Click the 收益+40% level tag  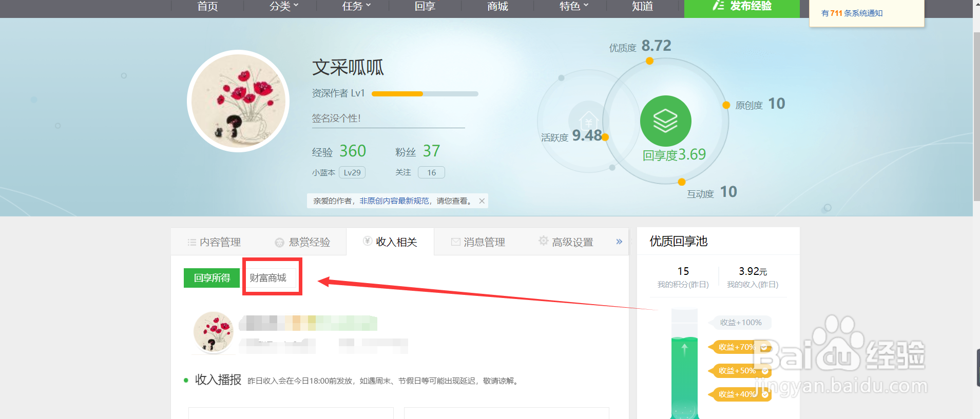coord(740,394)
